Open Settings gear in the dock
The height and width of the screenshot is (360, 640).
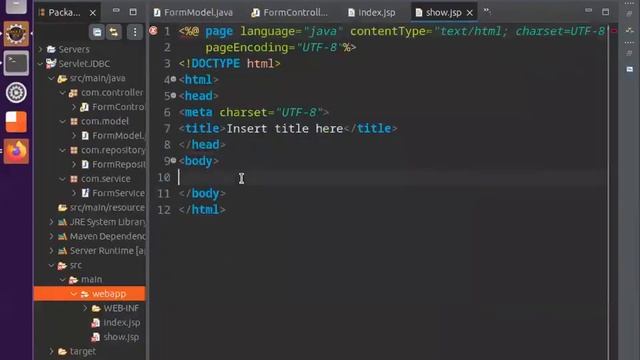click(16, 93)
